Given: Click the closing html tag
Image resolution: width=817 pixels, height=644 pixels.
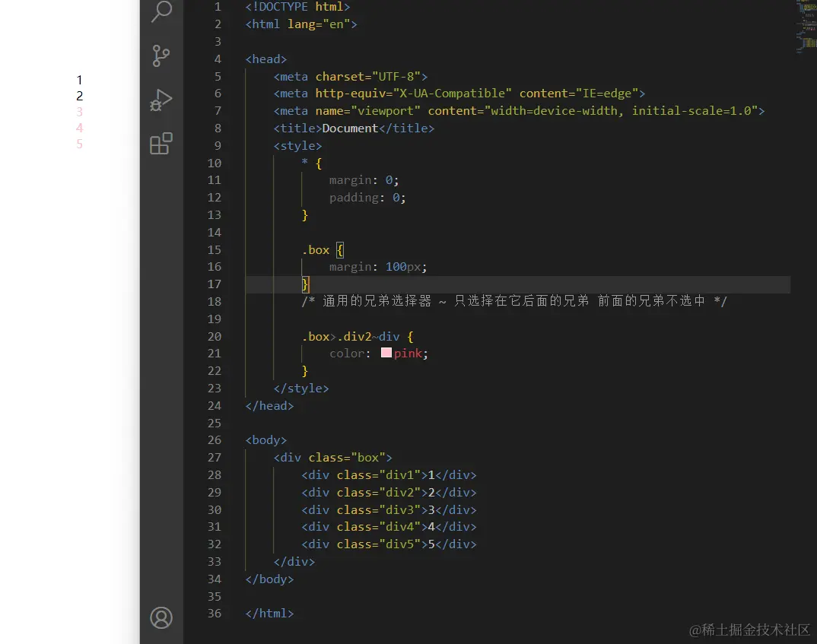Looking at the screenshot, I should tap(269, 614).
